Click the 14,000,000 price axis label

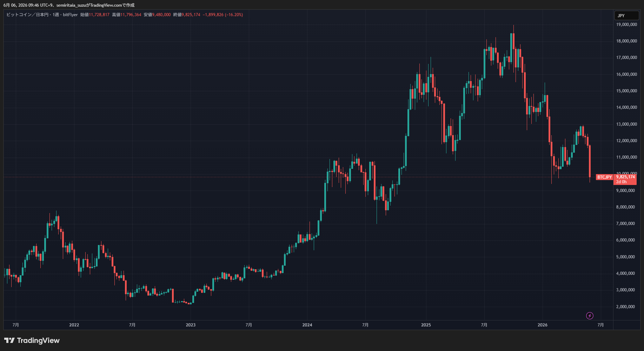(626, 107)
